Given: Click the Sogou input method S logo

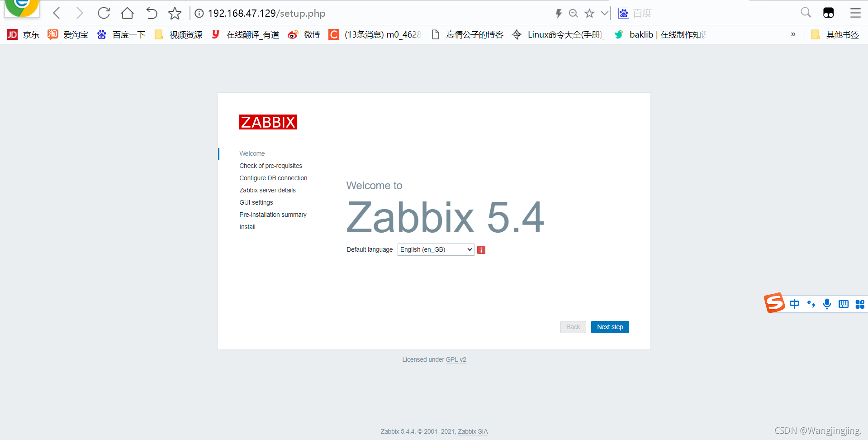Looking at the screenshot, I should point(774,303).
